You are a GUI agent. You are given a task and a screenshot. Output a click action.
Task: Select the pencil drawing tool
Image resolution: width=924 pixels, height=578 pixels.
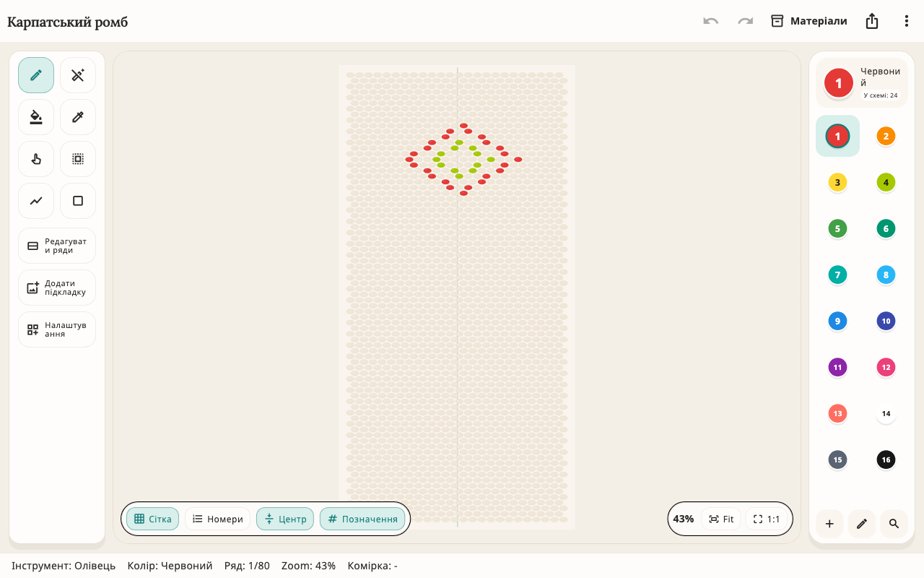pyautogui.click(x=36, y=75)
